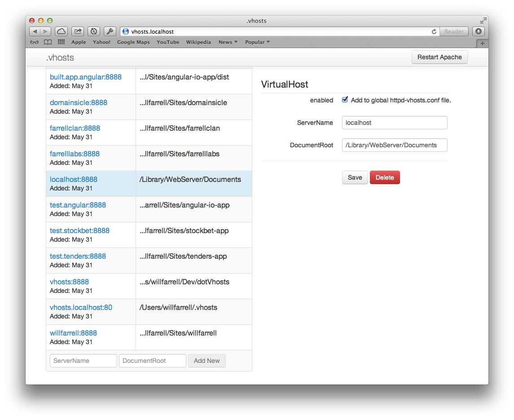
Task: Enter full screen with the arrows icon
Action: 483,21
